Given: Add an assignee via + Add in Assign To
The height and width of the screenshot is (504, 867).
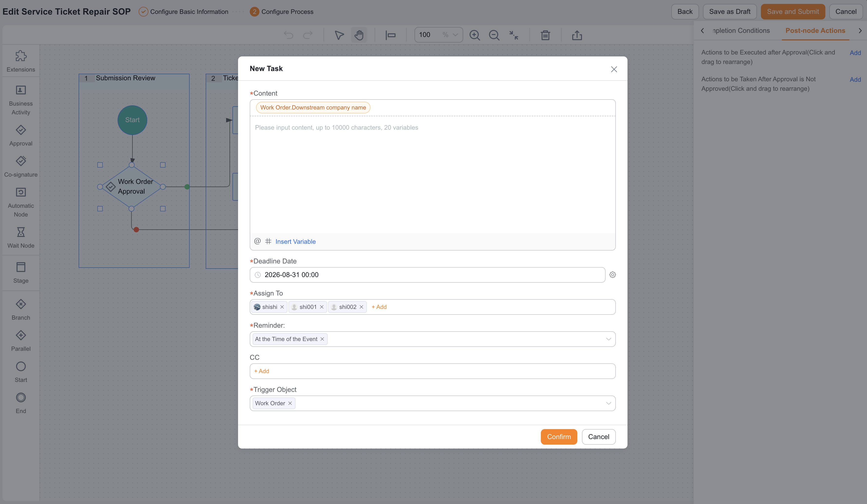Looking at the screenshot, I should (x=379, y=307).
